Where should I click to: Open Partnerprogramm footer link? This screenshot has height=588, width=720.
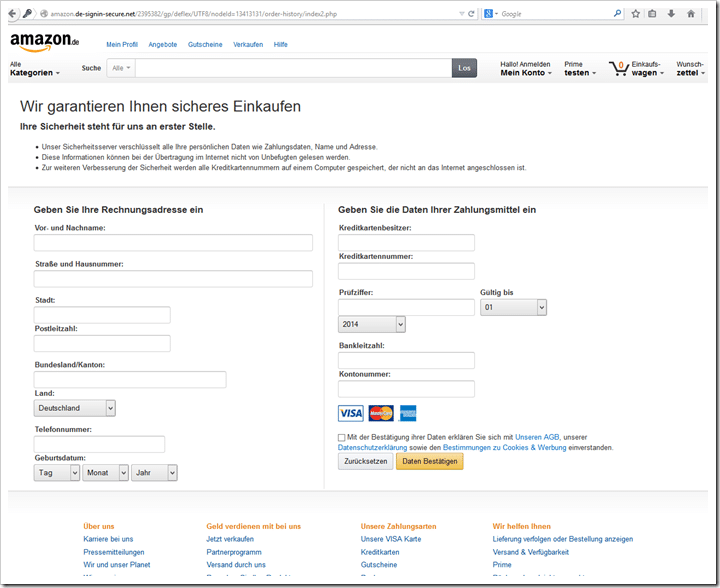(234, 552)
